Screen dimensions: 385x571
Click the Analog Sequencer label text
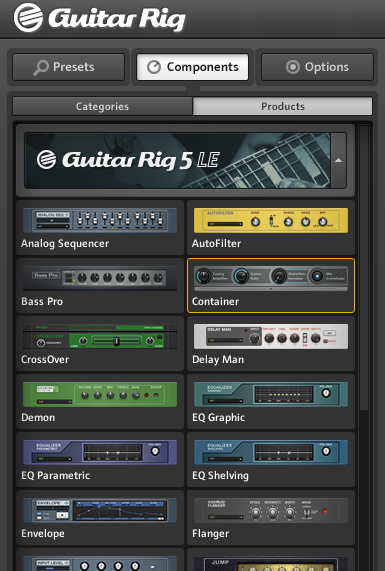[65, 244]
